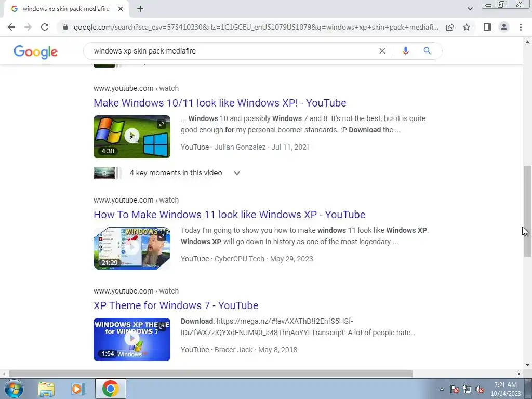This screenshot has height=399, width=532.
Task: Open the Chrome profile menu
Action: 504,27
